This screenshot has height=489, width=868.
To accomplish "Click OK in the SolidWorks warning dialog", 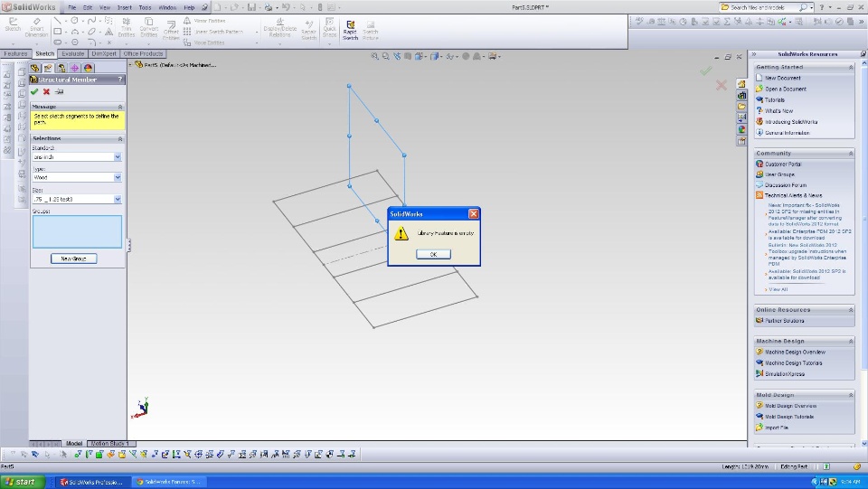I will tap(433, 255).
